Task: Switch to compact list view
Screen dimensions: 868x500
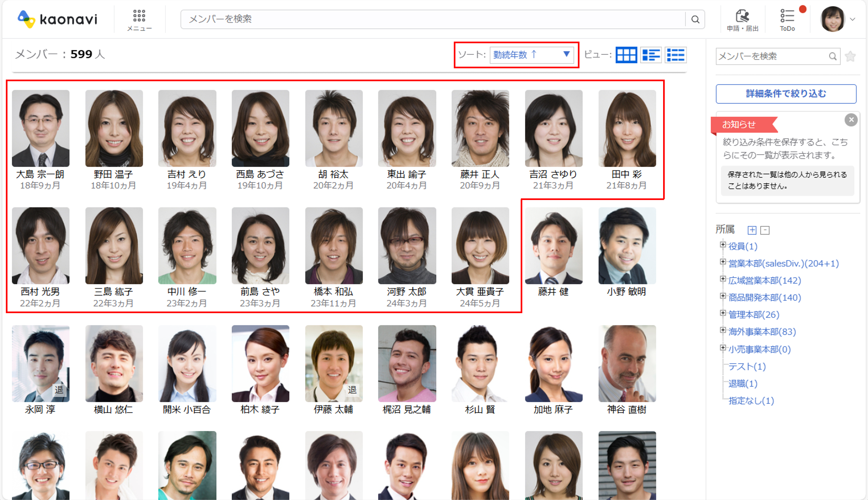Action: pos(675,55)
